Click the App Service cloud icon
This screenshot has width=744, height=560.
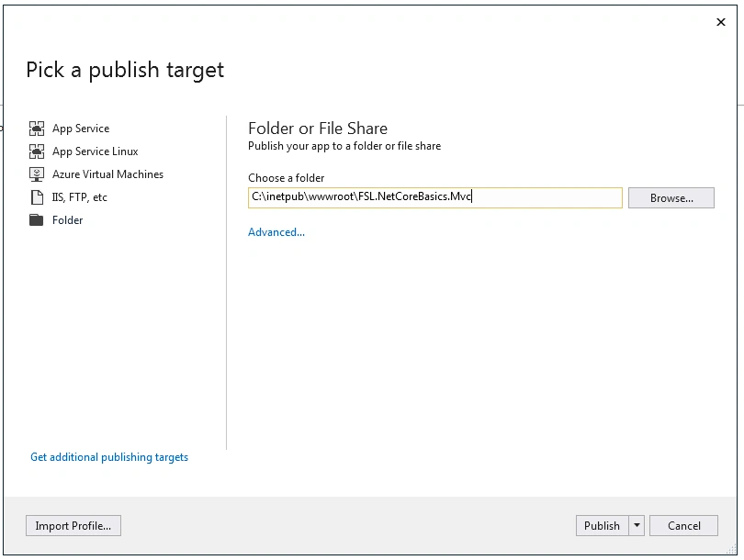pyautogui.click(x=37, y=129)
